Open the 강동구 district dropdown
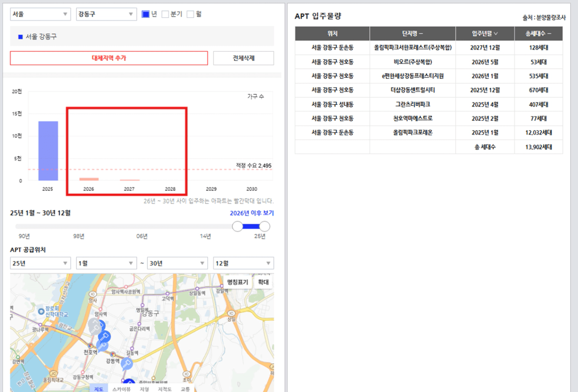Image resolution: width=578 pixels, height=392 pixels. [x=106, y=14]
